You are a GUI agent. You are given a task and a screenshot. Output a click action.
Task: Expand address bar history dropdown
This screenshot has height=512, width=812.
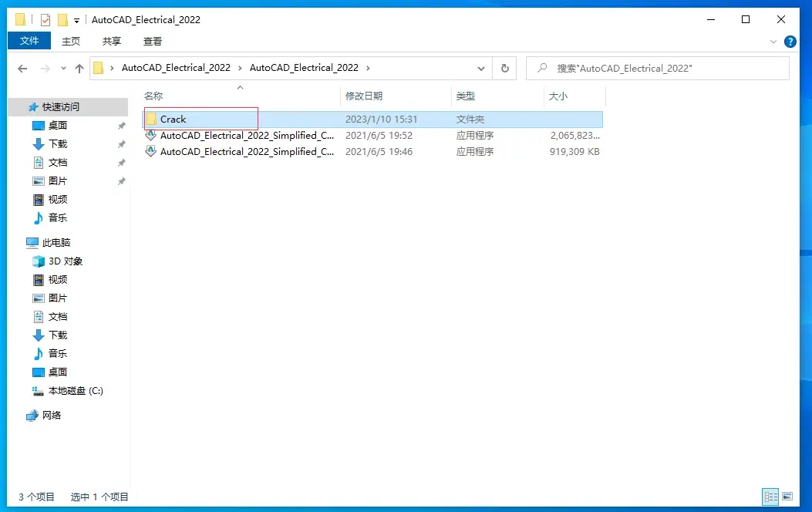tap(480, 69)
